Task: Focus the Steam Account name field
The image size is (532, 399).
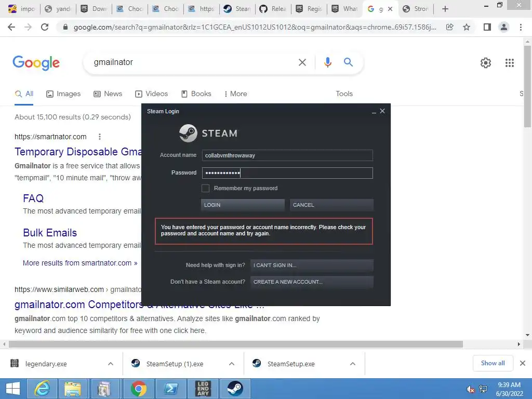Action: (x=287, y=155)
